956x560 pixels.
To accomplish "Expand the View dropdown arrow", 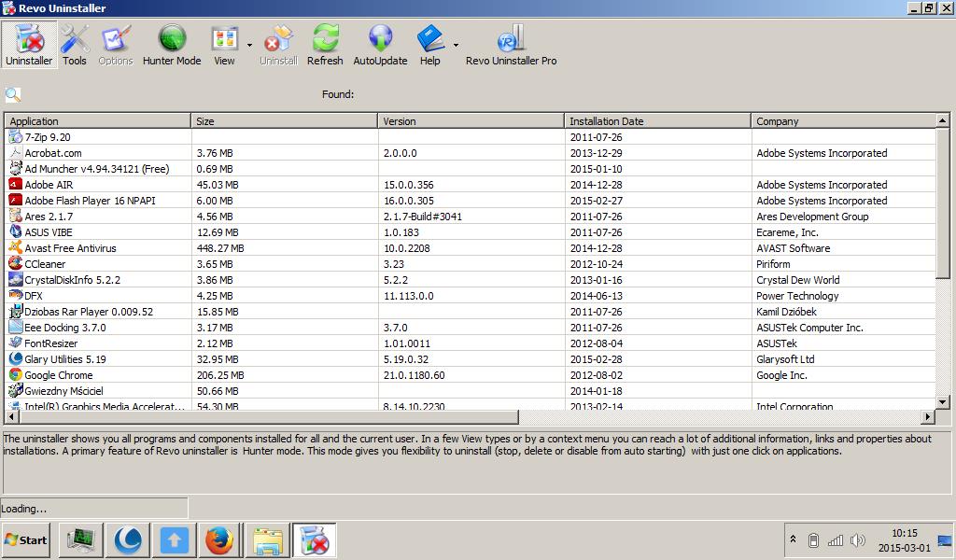I will (x=249, y=45).
